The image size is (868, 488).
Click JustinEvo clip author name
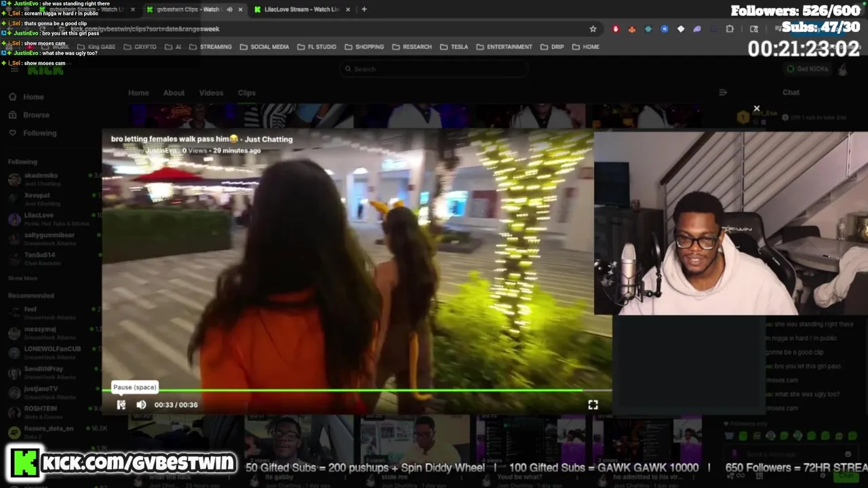click(x=160, y=150)
